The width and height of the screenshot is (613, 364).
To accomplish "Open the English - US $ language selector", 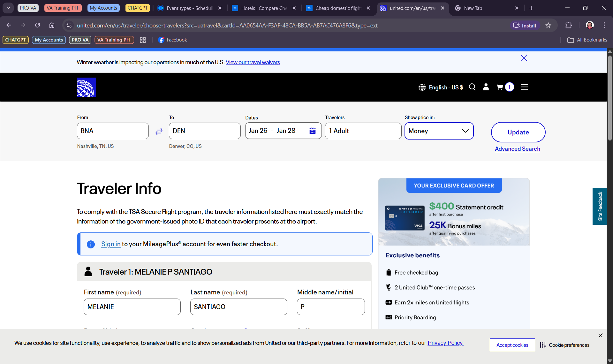I will [x=441, y=87].
